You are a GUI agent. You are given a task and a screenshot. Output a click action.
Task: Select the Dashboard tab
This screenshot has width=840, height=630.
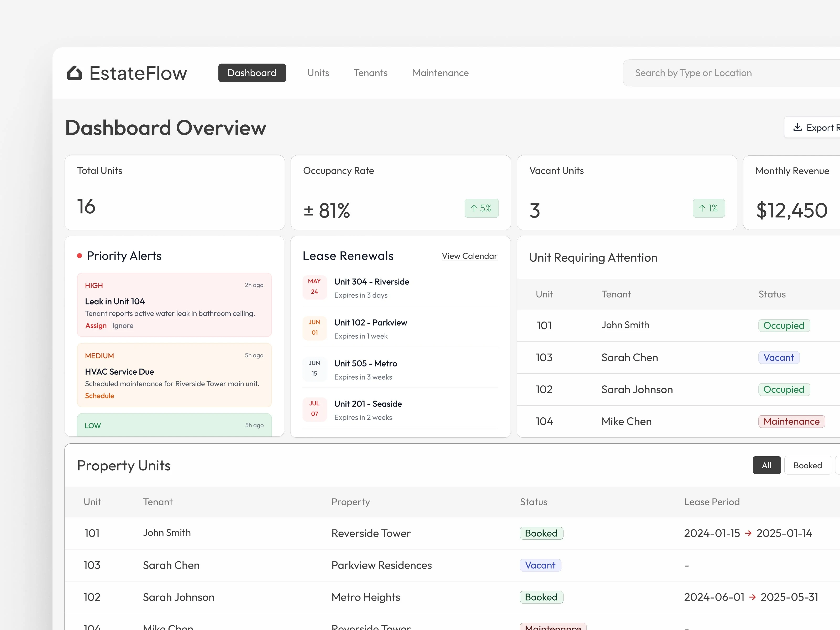(x=252, y=73)
